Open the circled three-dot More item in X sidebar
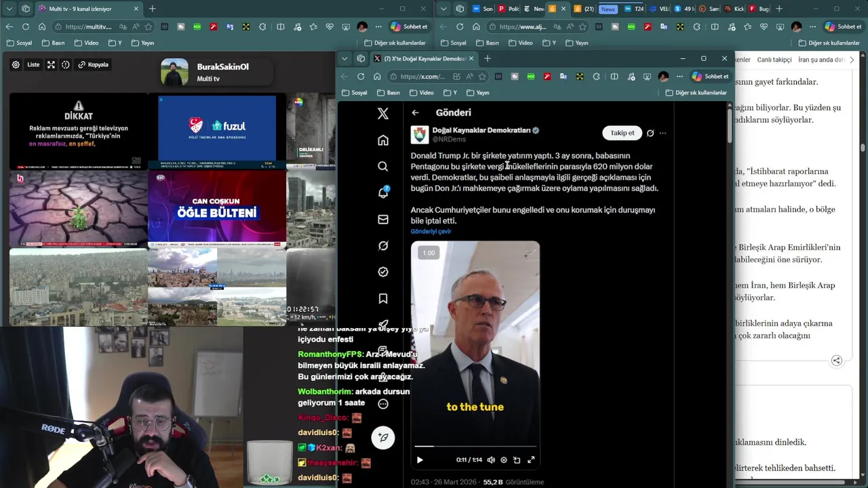This screenshot has width=868, height=488. (x=383, y=404)
